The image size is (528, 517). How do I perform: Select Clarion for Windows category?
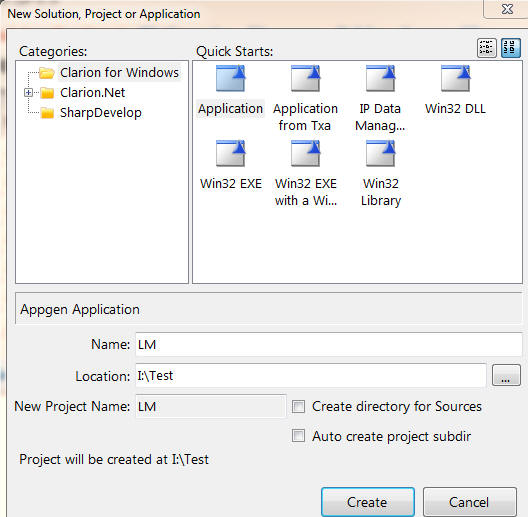click(119, 72)
